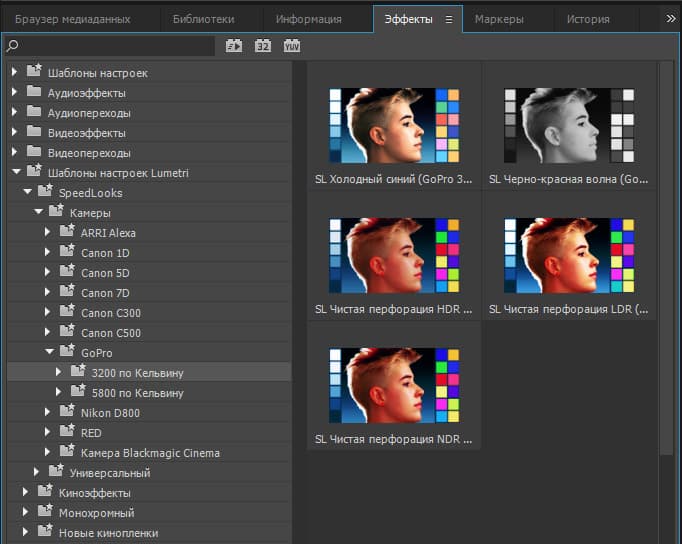682x544 pixels.
Task: Show hidden panel tabs with double-chevron
Action: coord(670,19)
